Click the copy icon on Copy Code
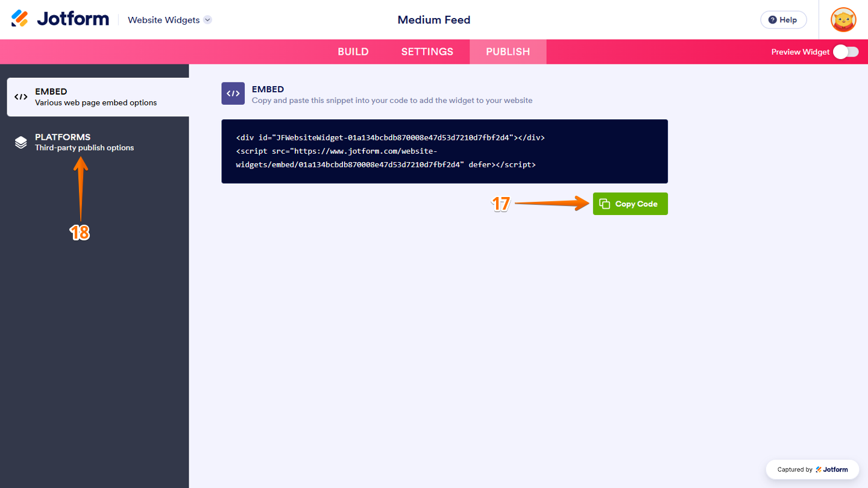 (x=605, y=204)
